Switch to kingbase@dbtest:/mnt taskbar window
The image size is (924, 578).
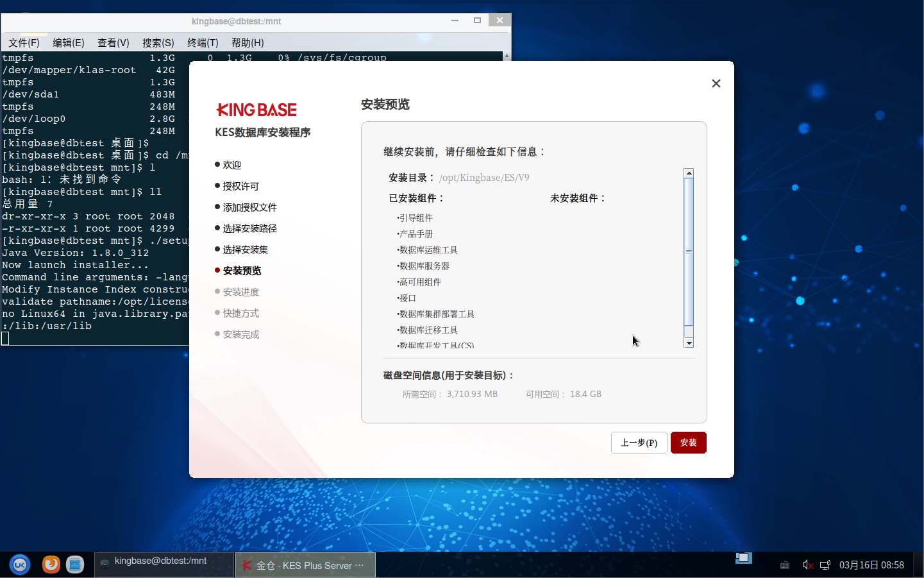coord(164,565)
